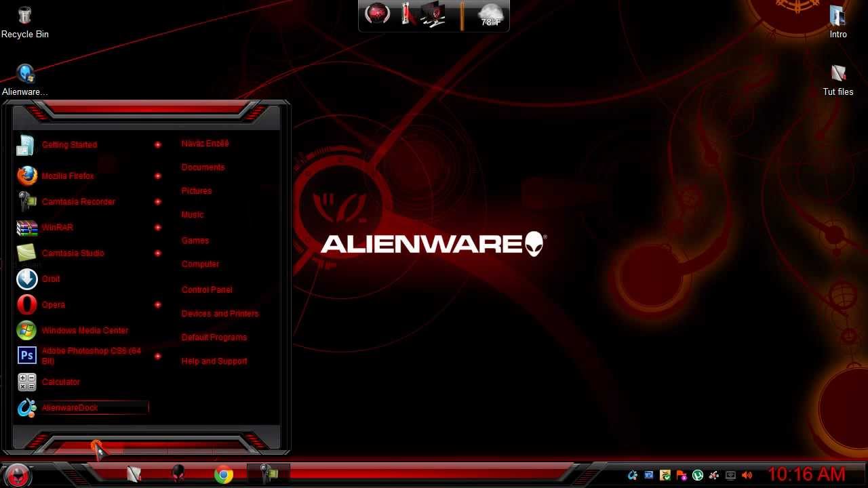Click the AlienwareDock tray icon
This screenshot has width=868, height=488.
pyautogui.click(x=633, y=476)
